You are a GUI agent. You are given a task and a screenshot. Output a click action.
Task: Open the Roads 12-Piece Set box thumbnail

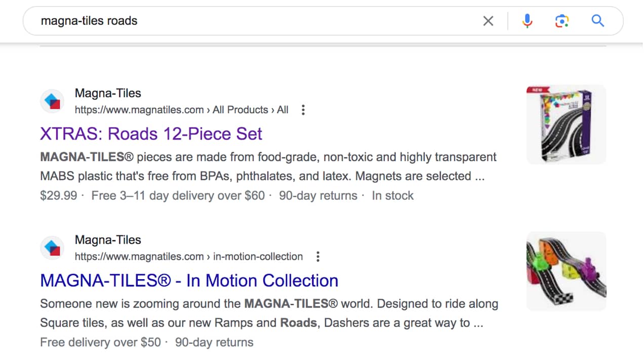[566, 124]
